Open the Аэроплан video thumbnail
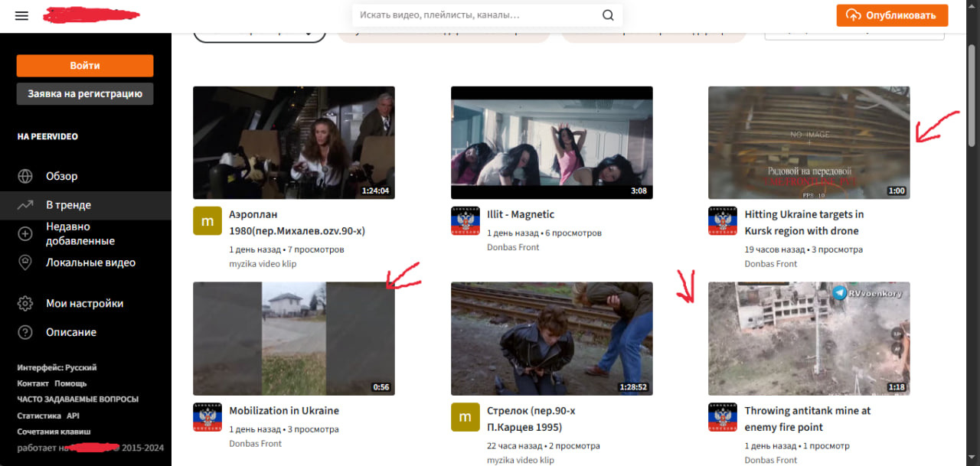The height and width of the screenshot is (466, 980). (294, 143)
